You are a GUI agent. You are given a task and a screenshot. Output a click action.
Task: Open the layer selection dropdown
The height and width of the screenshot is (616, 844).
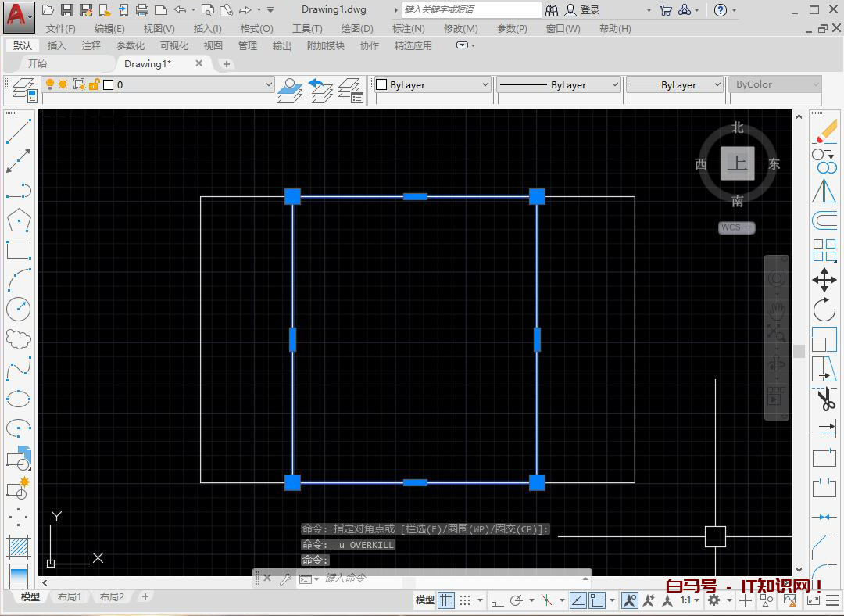pos(270,84)
